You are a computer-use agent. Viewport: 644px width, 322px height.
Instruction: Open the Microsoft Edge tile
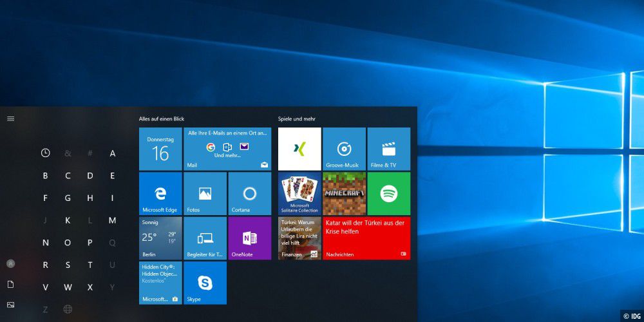(x=160, y=193)
